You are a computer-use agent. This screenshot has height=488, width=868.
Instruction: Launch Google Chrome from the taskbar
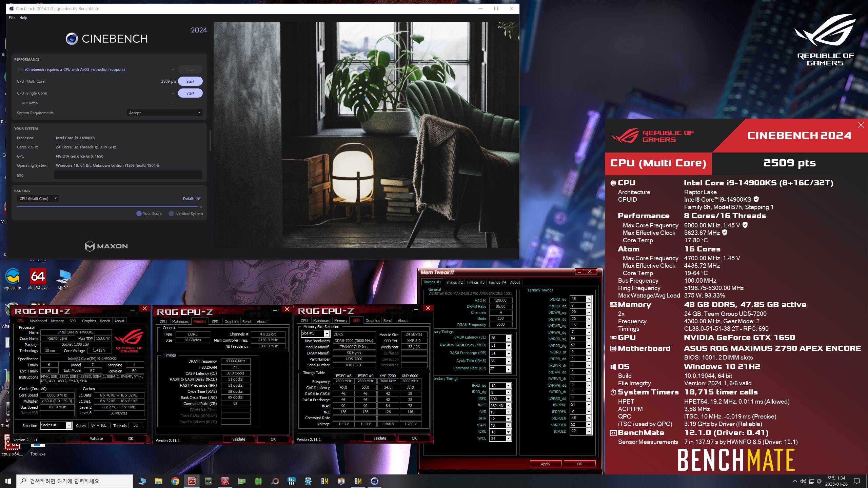[x=175, y=481]
